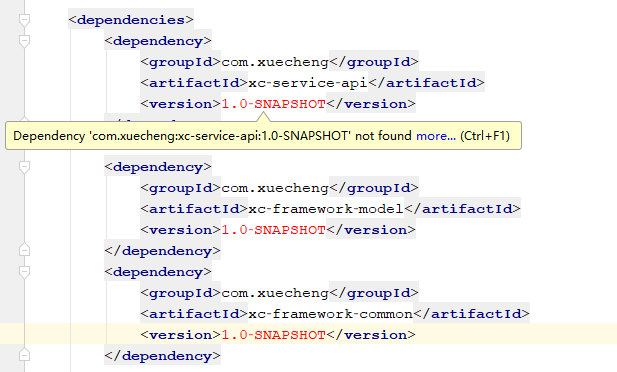The width and height of the screenshot is (617, 372).
Task: Click closing dependency tag after xc-framework-model
Action: (x=163, y=251)
